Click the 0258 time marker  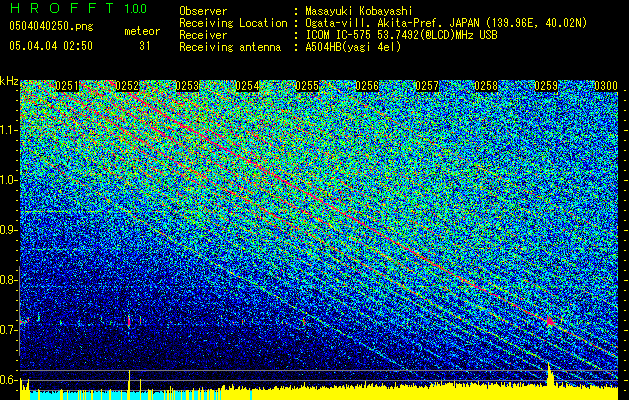[486, 86]
